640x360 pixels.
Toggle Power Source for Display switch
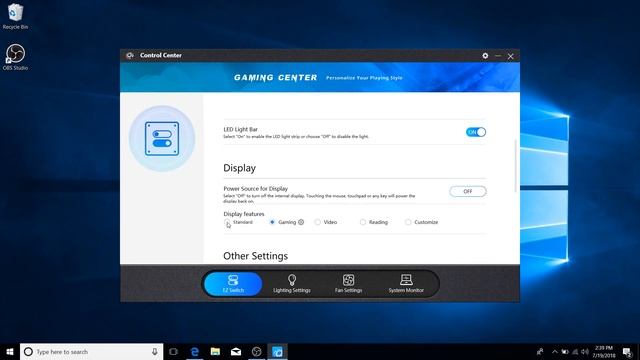[468, 191]
